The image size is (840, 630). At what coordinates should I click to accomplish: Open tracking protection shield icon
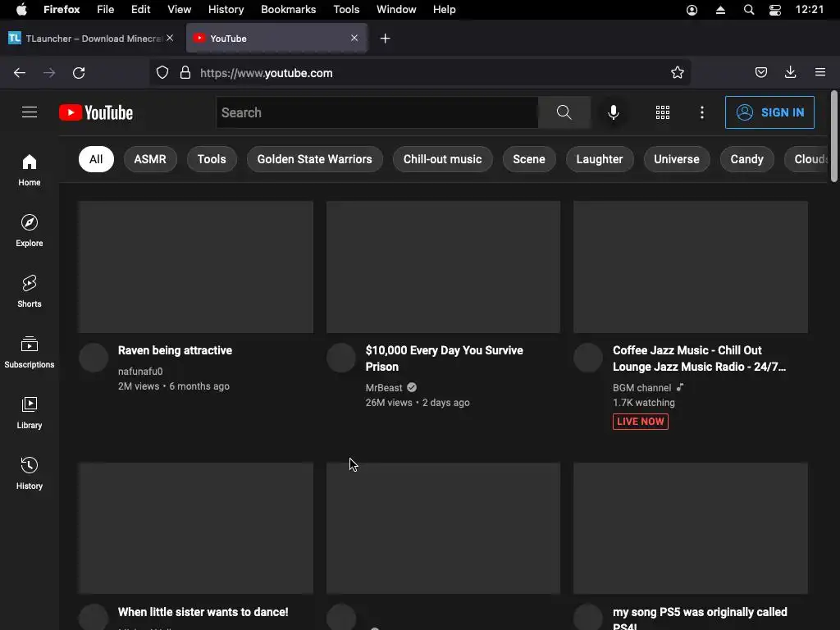[x=162, y=73]
